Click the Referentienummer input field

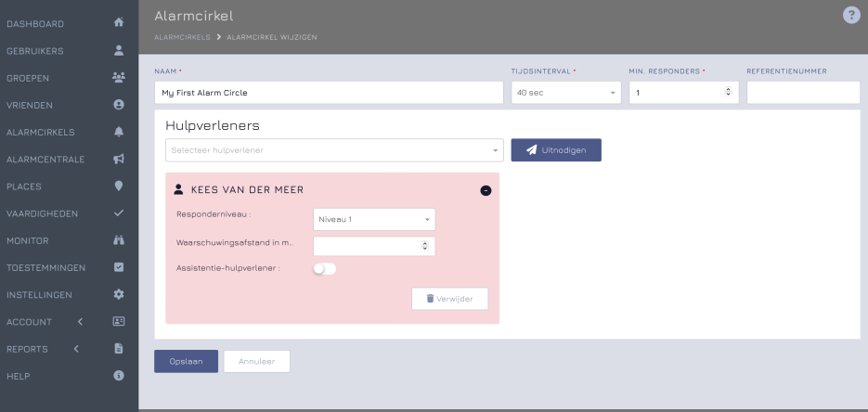[x=802, y=93]
